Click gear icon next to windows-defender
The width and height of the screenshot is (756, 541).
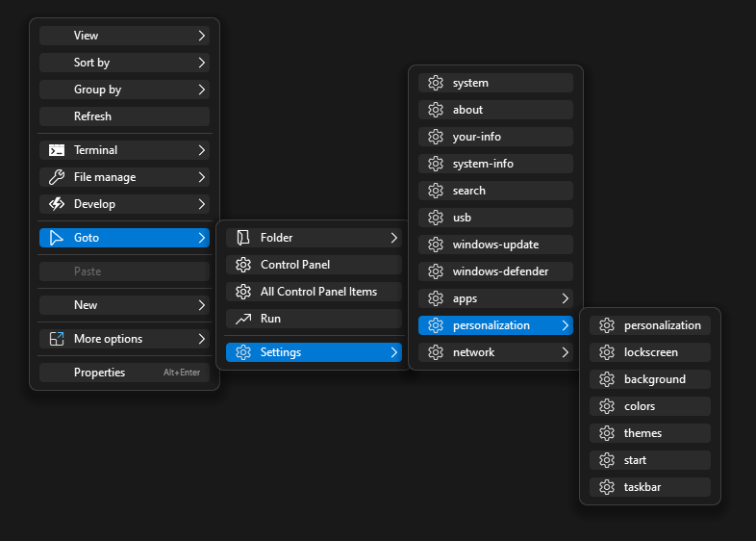[x=436, y=271]
